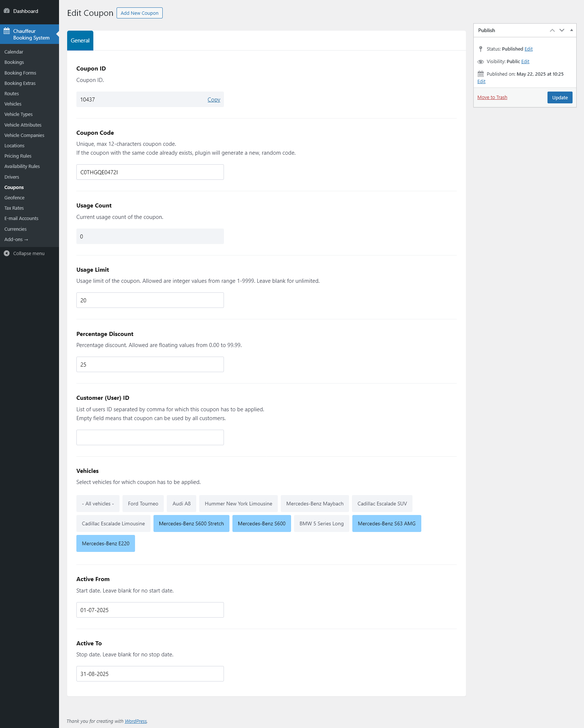Click the published date calendar icon
584x728 pixels.
480,74
